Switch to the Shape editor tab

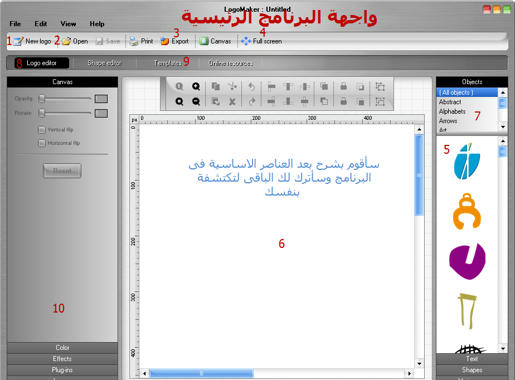[104, 63]
